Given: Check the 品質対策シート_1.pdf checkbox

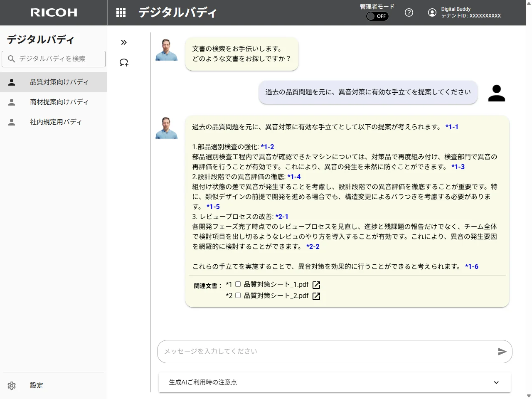Looking at the screenshot, I should [238, 284].
